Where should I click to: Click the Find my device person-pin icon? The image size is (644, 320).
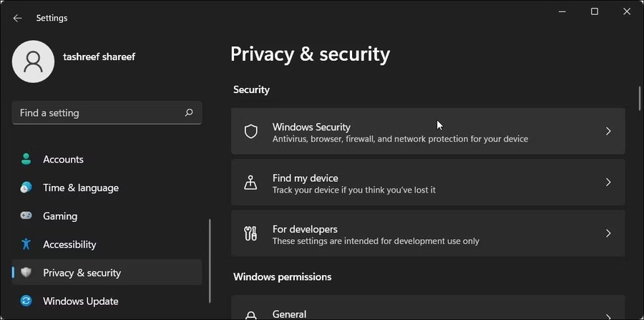250,183
